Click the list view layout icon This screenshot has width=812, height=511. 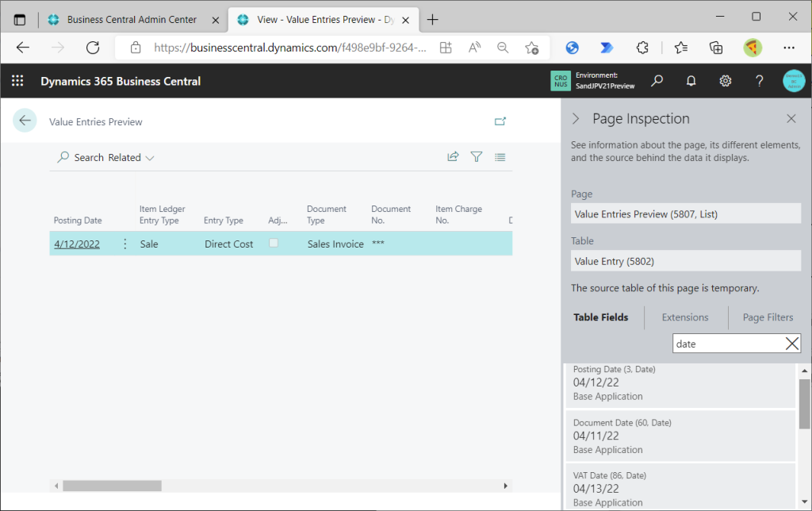tap(500, 157)
